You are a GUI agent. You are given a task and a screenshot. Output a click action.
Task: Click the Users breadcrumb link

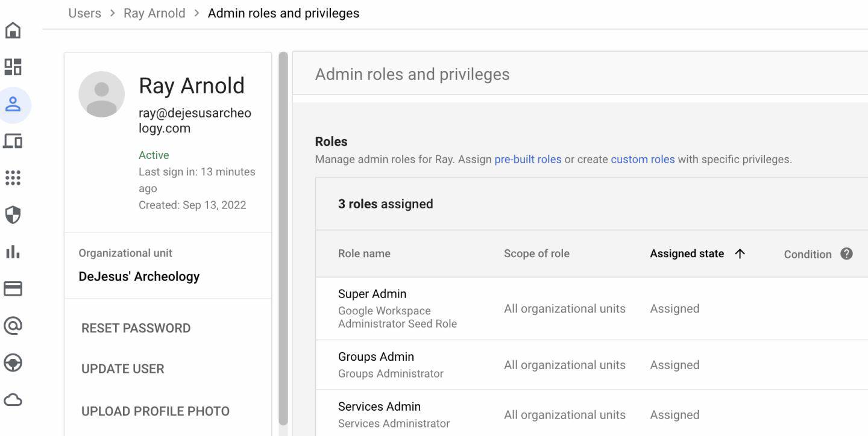[84, 13]
